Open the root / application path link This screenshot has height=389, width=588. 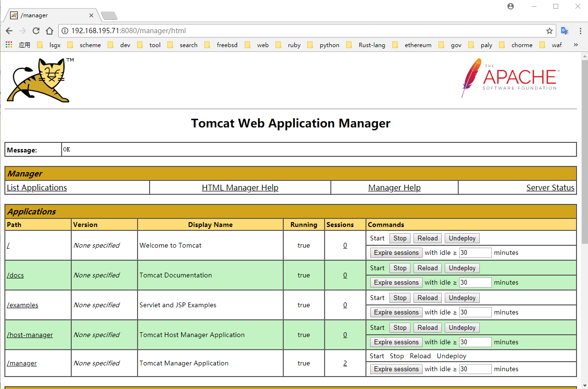point(8,245)
